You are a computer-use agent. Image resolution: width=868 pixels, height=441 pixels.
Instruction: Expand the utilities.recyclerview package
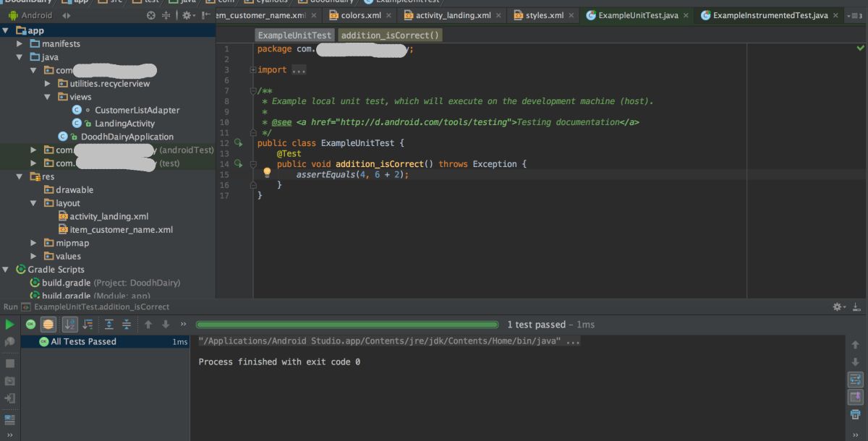point(47,84)
